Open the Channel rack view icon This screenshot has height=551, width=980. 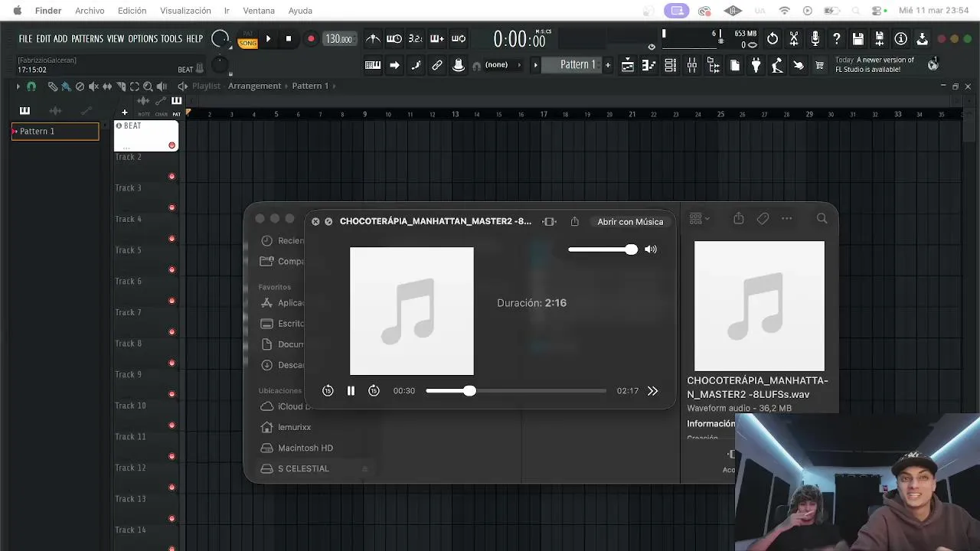(x=670, y=65)
